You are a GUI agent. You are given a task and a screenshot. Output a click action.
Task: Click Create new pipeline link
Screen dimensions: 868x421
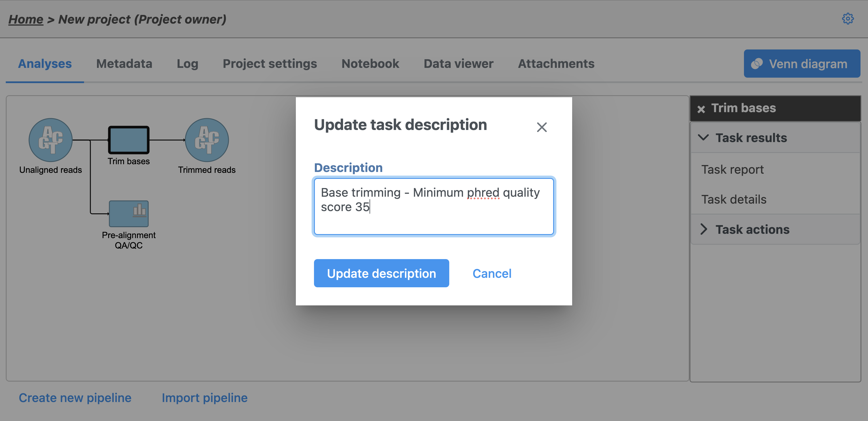pyautogui.click(x=75, y=397)
